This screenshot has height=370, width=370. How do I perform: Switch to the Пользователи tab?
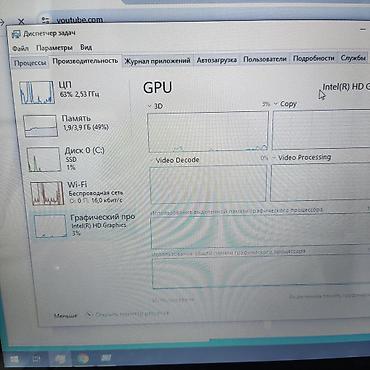(265, 59)
